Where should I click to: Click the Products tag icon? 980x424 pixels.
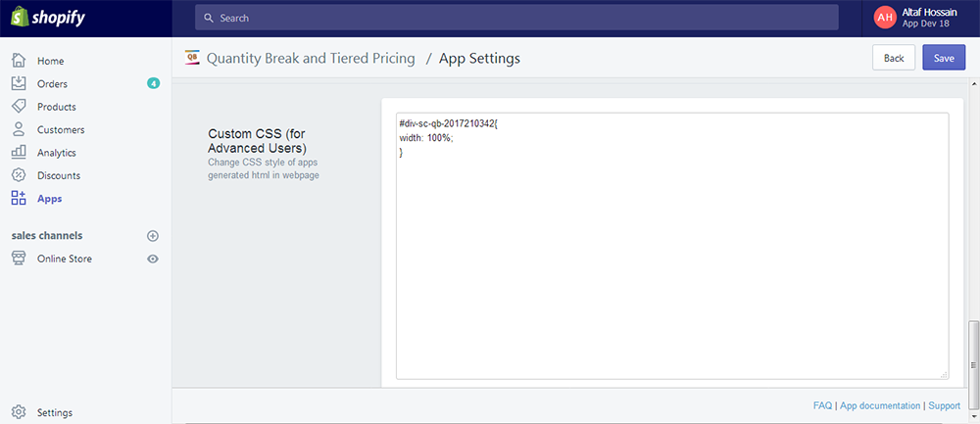click(19, 107)
